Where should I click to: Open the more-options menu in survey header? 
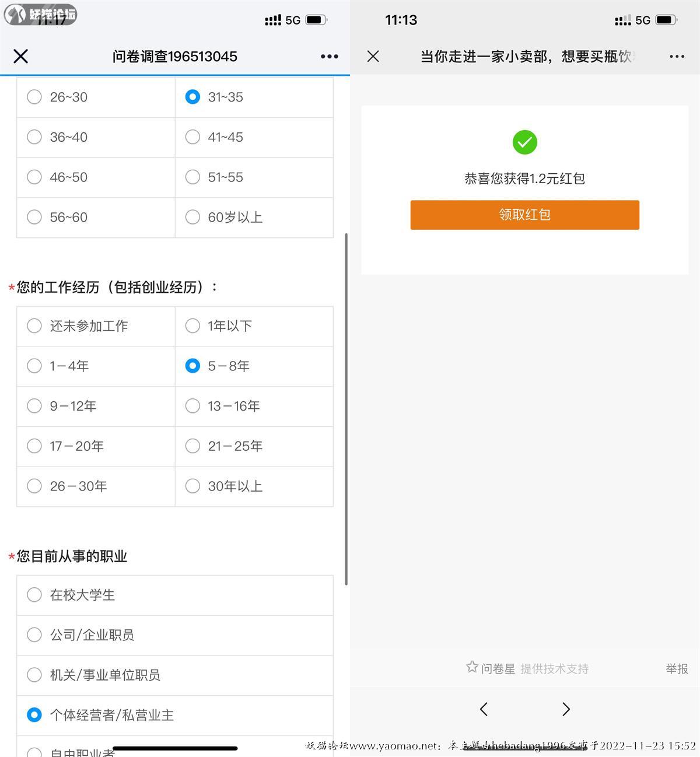point(330,56)
